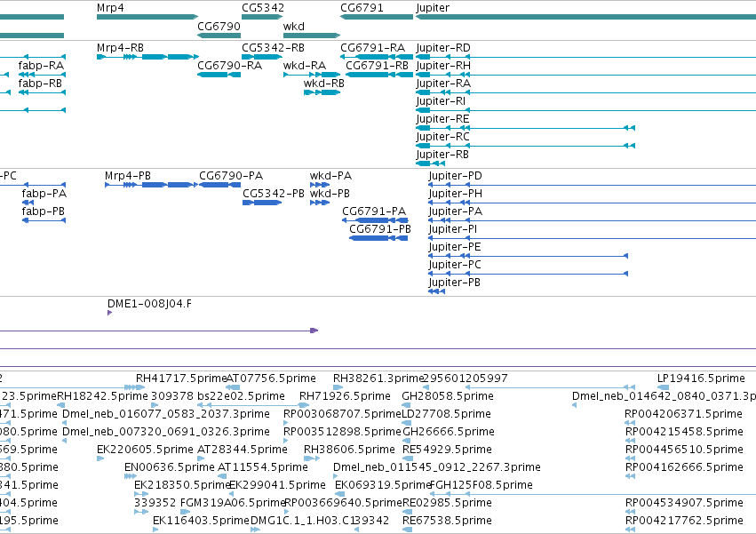Select the RE54929.5prime EST label
This screenshot has height=534, width=756.
[x=447, y=450]
